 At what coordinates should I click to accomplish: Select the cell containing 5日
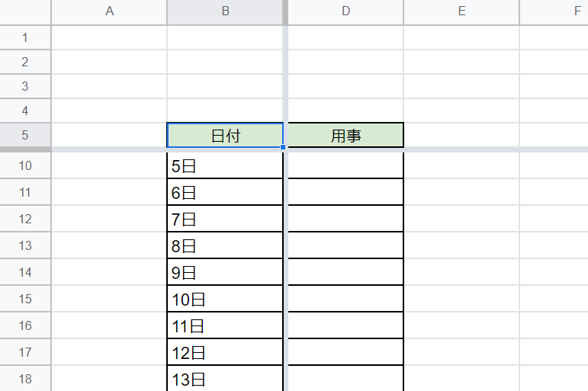pos(225,165)
